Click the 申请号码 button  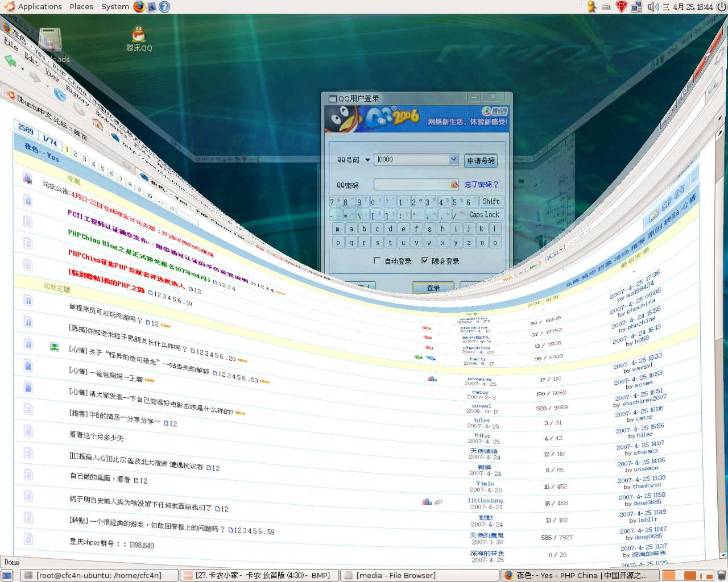481,161
